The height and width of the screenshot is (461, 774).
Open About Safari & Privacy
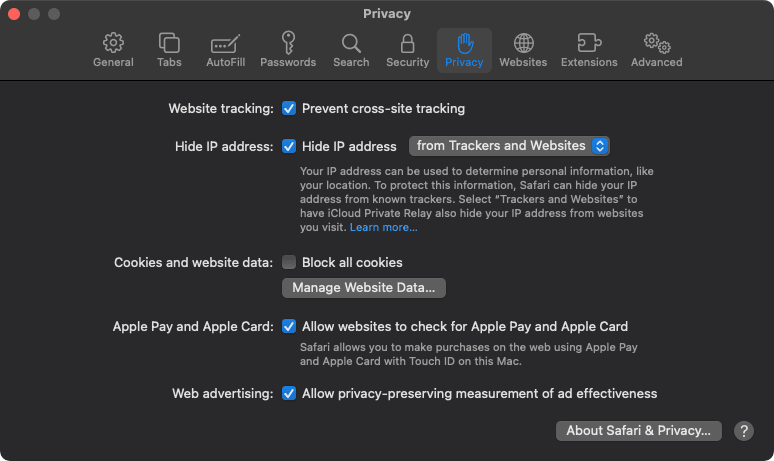pyautogui.click(x=638, y=431)
